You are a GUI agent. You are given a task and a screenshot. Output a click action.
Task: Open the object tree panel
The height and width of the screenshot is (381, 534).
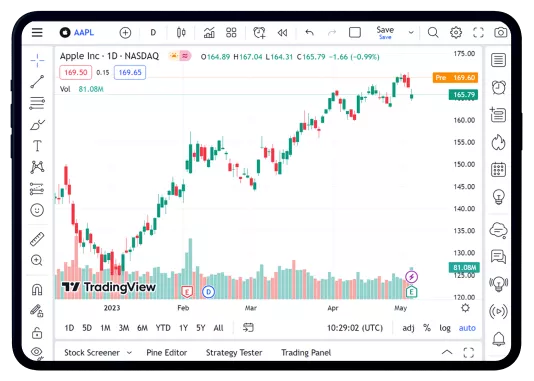pyautogui.click(x=498, y=114)
